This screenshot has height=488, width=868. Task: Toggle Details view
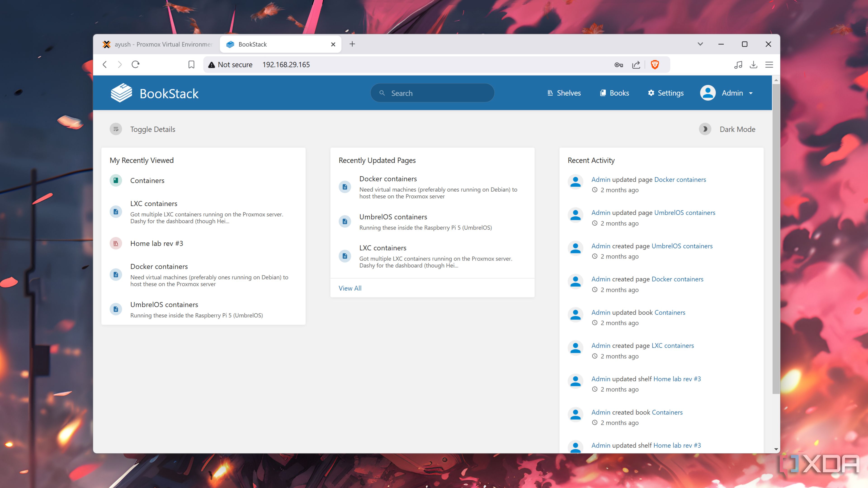pyautogui.click(x=143, y=129)
